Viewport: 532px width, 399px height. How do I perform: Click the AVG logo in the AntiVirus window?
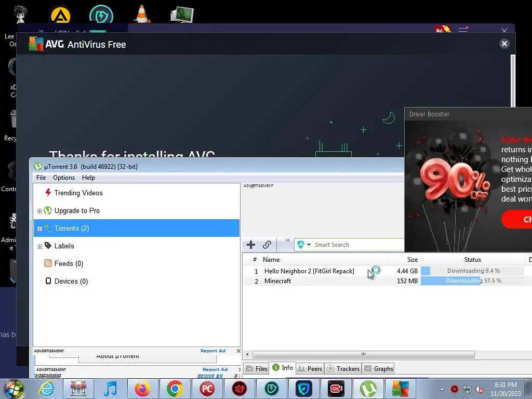point(36,44)
